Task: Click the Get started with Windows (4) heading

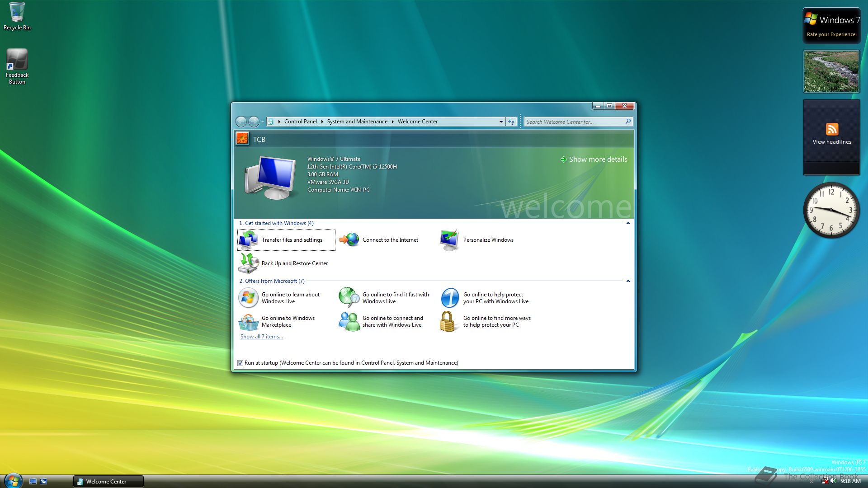Action: point(276,223)
